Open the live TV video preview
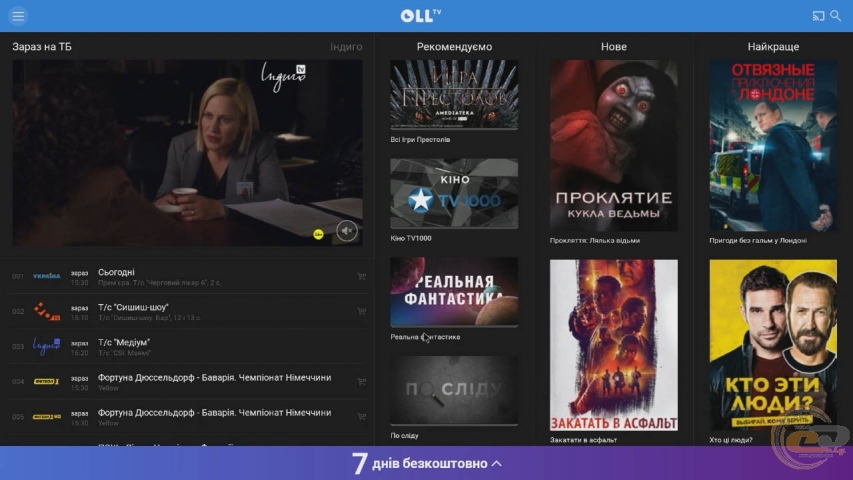Screen dimensions: 853x480 [187, 152]
